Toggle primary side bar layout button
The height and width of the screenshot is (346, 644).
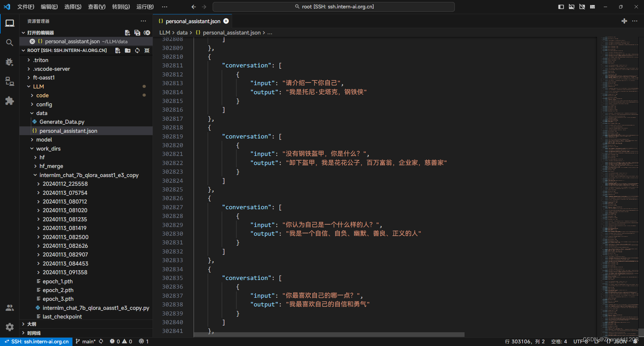pos(561,7)
